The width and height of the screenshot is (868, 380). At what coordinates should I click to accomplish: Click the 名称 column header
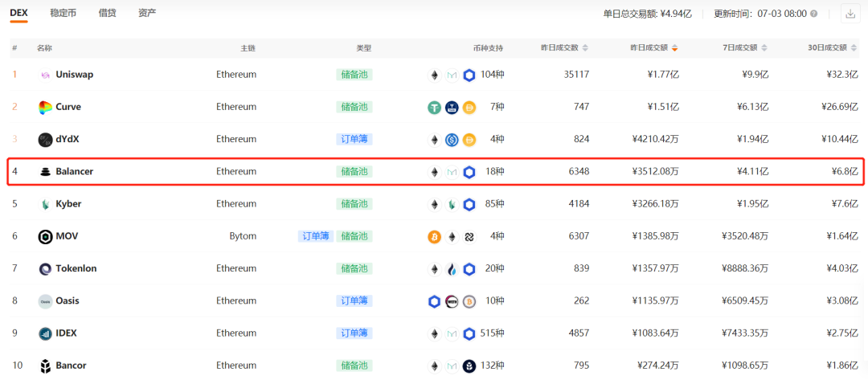(x=45, y=48)
